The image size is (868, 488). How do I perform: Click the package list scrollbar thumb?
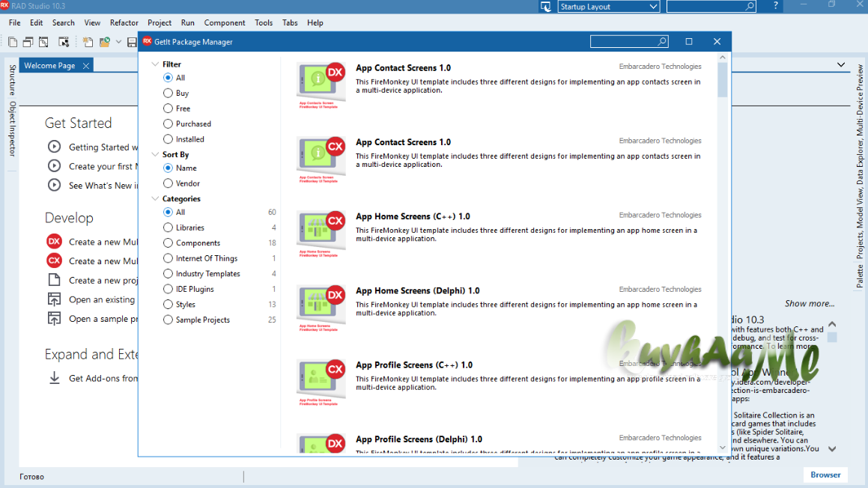(723, 79)
